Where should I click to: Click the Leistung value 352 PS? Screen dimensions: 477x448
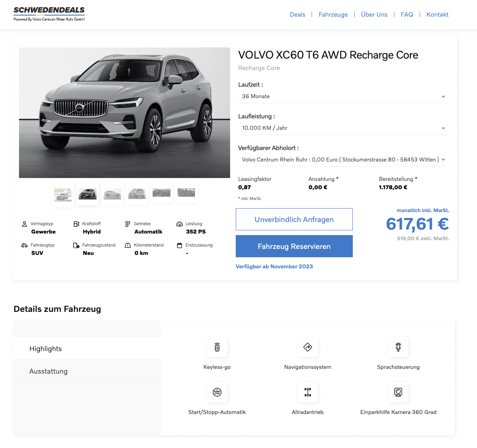196,232
